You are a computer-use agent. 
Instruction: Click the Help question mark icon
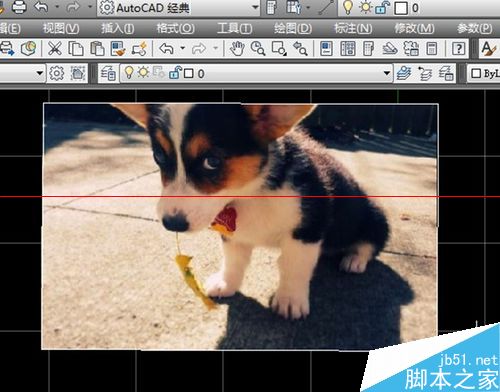coord(459,49)
